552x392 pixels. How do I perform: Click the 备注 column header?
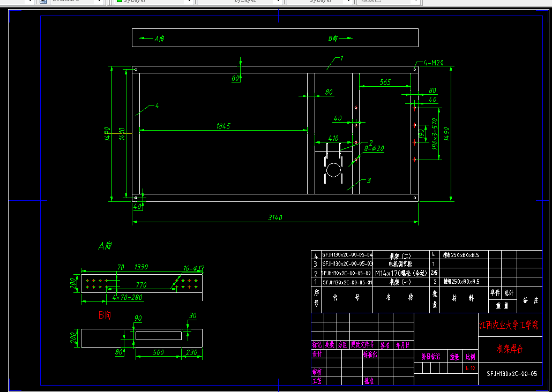pyautogui.click(x=530, y=300)
